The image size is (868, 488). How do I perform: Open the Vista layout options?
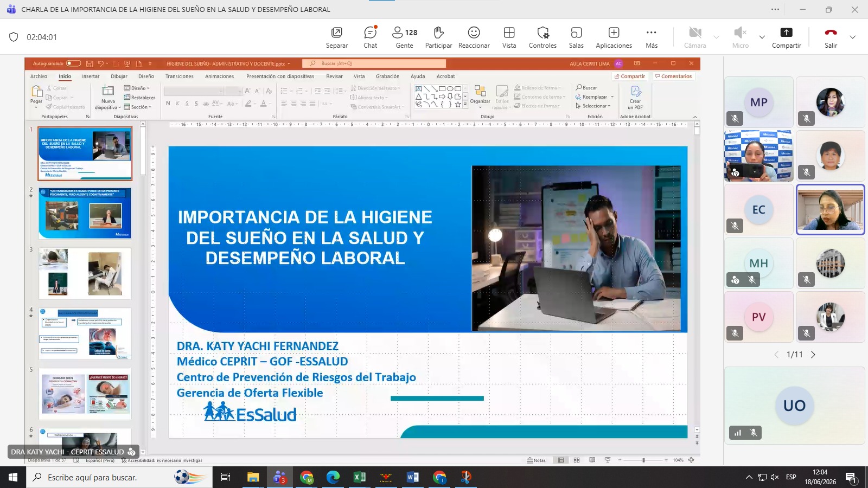[x=509, y=37]
